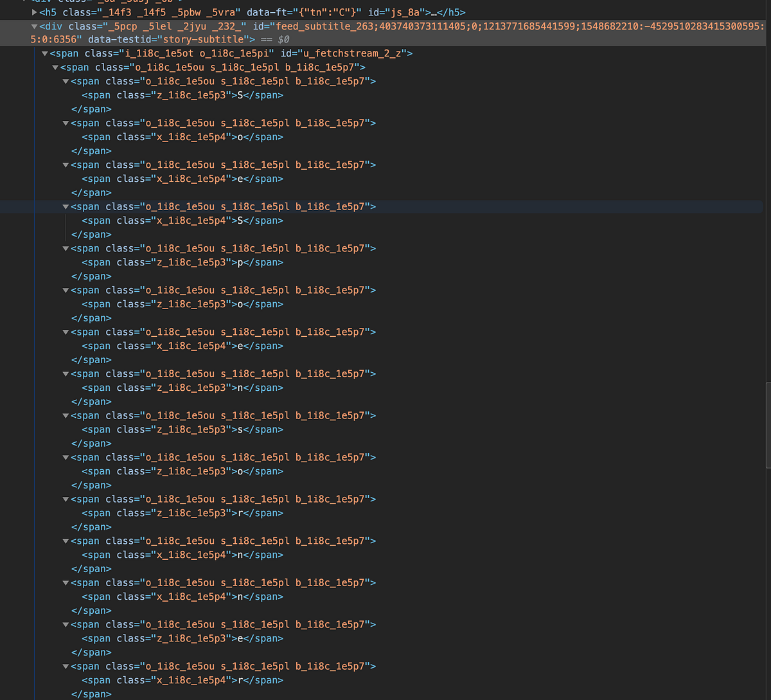Select the z_1i8c_1e5p3 span containing "n"
The width and height of the screenshot is (771, 700).
coord(182,388)
